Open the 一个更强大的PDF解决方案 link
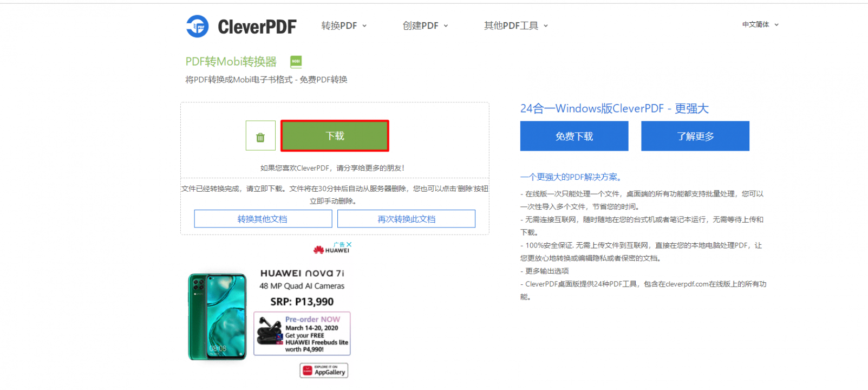868x390 pixels. click(x=571, y=177)
